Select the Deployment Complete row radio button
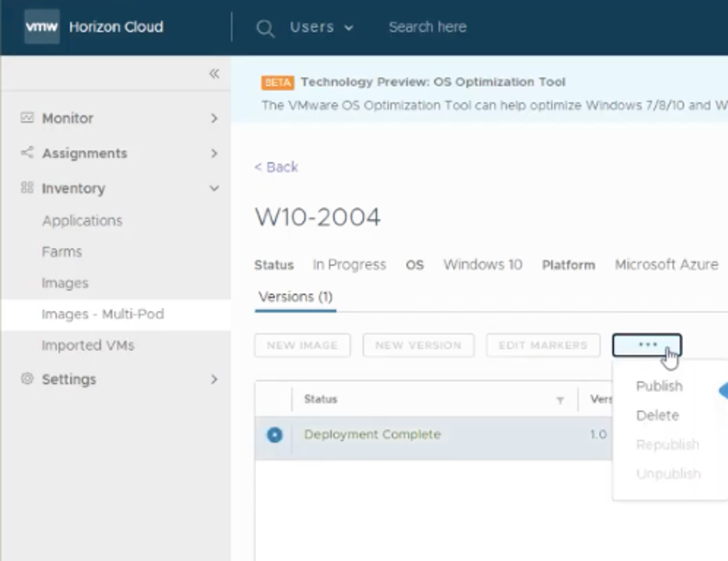This screenshot has height=561, width=728. (274, 434)
